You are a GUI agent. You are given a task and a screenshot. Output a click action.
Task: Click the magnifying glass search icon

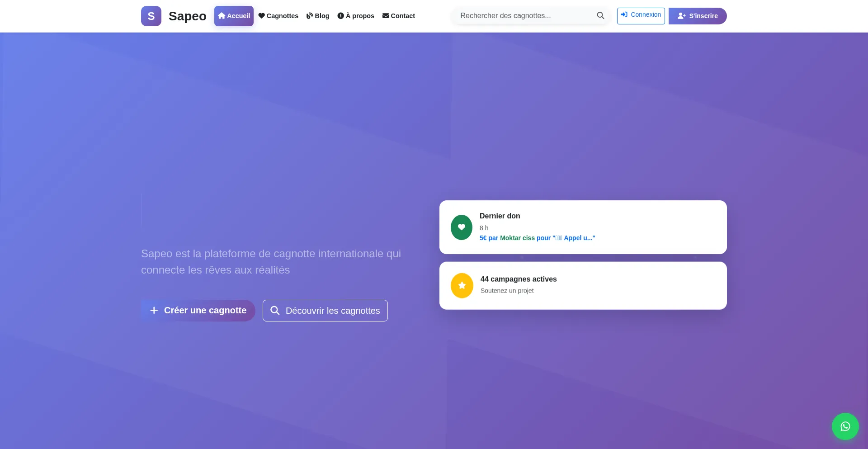tap(600, 15)
